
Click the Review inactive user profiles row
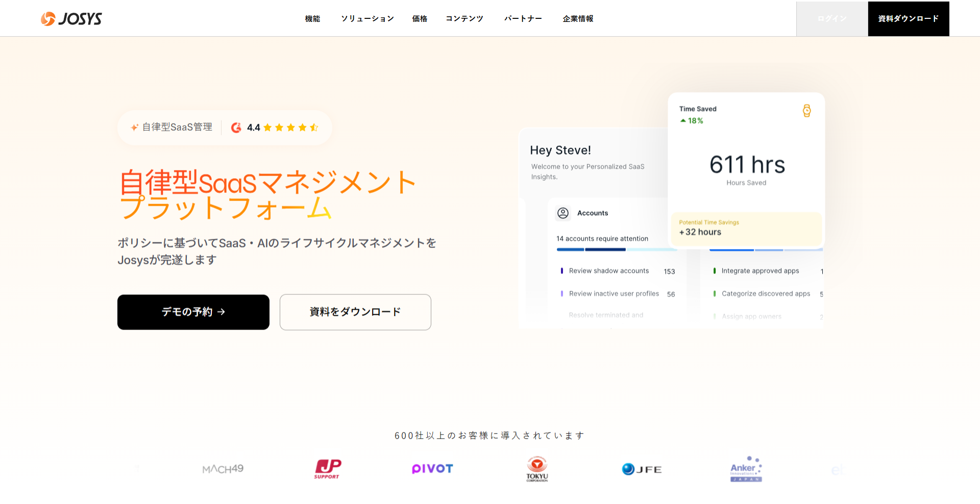618,294
